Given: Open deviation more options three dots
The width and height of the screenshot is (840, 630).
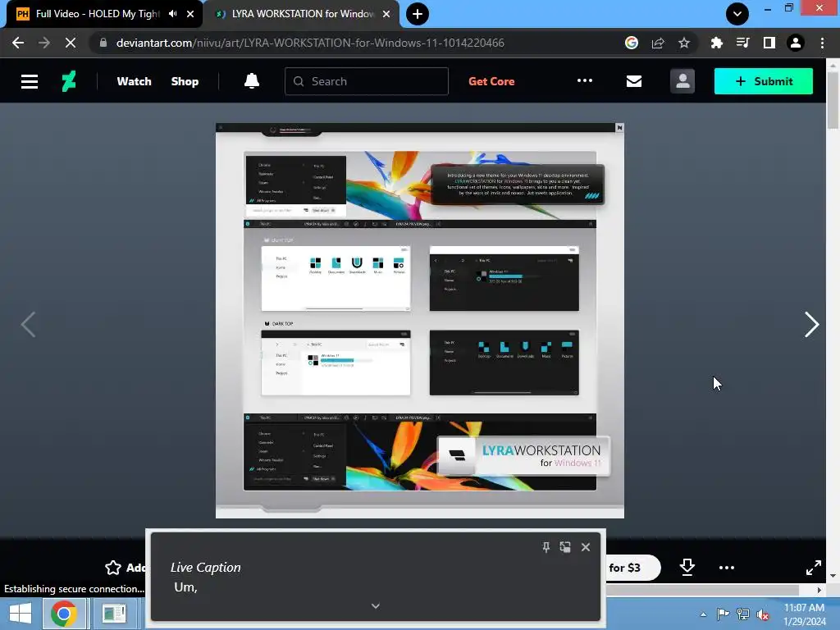Looking at the screenshot, I should pyautogui.click(x=727, y=568).
